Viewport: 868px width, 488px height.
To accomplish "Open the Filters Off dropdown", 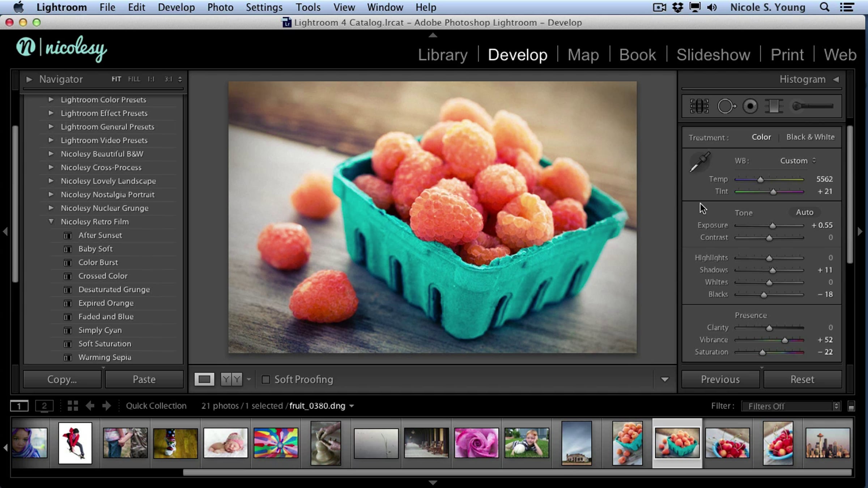I will [791, 406].
